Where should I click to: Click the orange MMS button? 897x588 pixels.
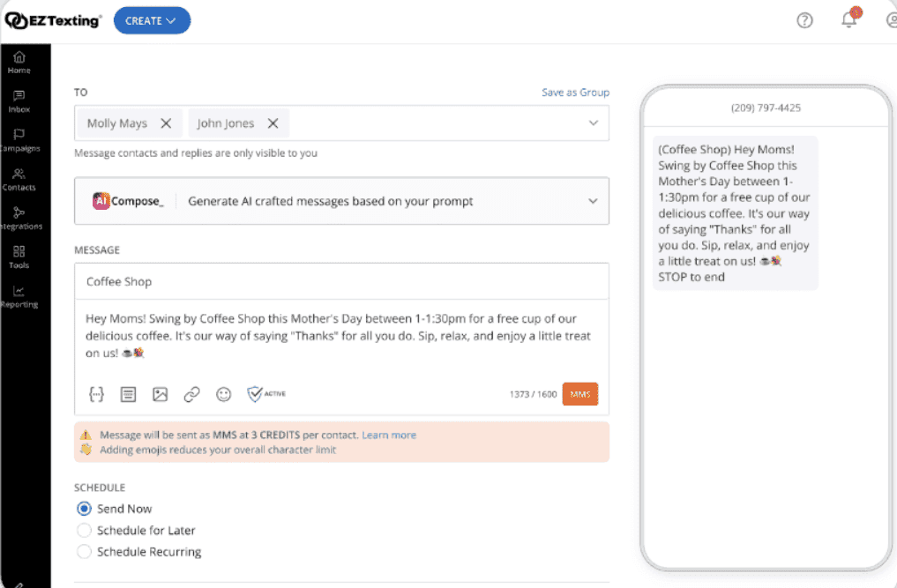[x=580, y=394]
